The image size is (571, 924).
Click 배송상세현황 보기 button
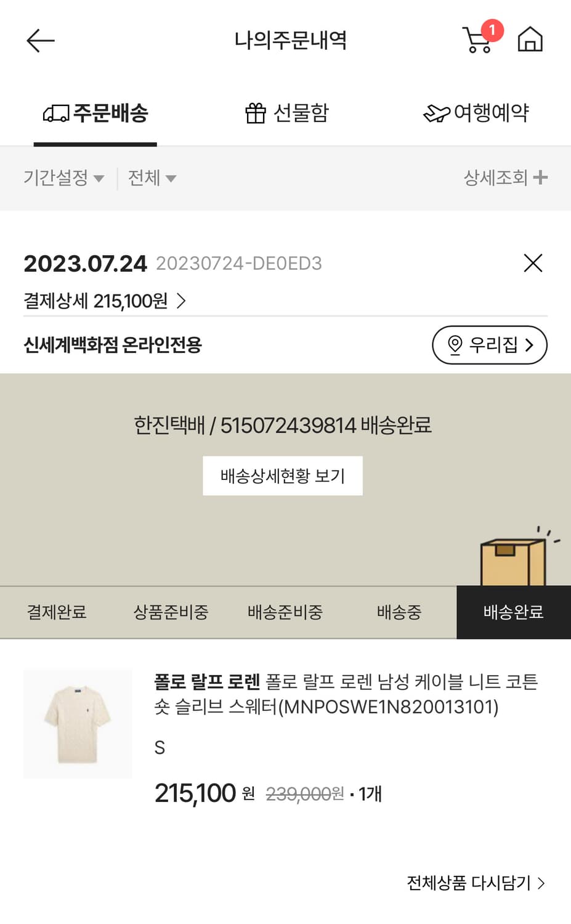[283, 476]
